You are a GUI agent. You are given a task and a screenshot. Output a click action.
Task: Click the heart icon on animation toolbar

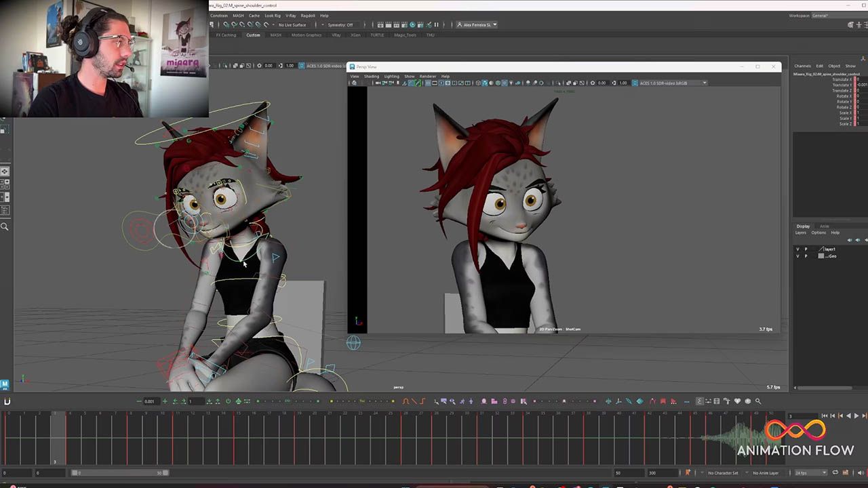click(737, 401)
